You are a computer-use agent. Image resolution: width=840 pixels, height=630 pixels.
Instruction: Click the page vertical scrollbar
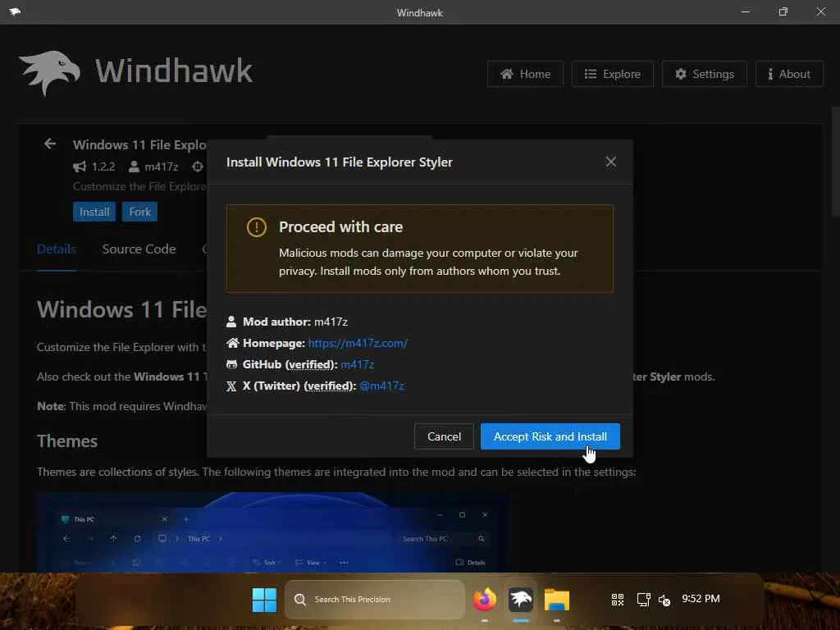tap(835, 161)
